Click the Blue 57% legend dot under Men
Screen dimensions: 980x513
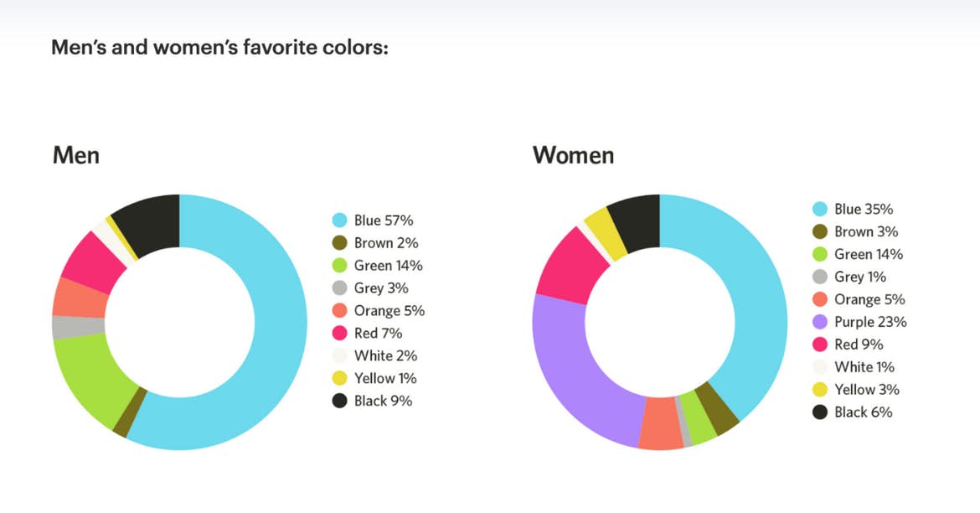pyautogui.click(x=339, y=220)
